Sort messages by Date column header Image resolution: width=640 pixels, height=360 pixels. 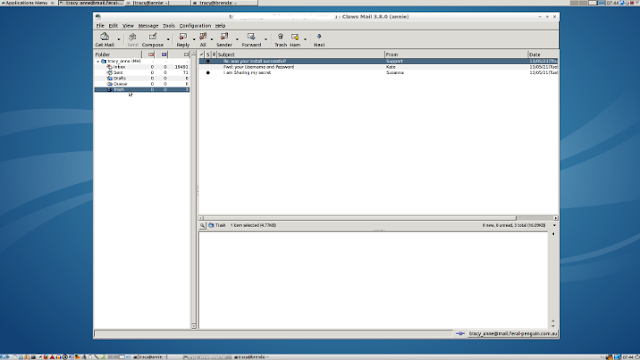tap(543, 54)
